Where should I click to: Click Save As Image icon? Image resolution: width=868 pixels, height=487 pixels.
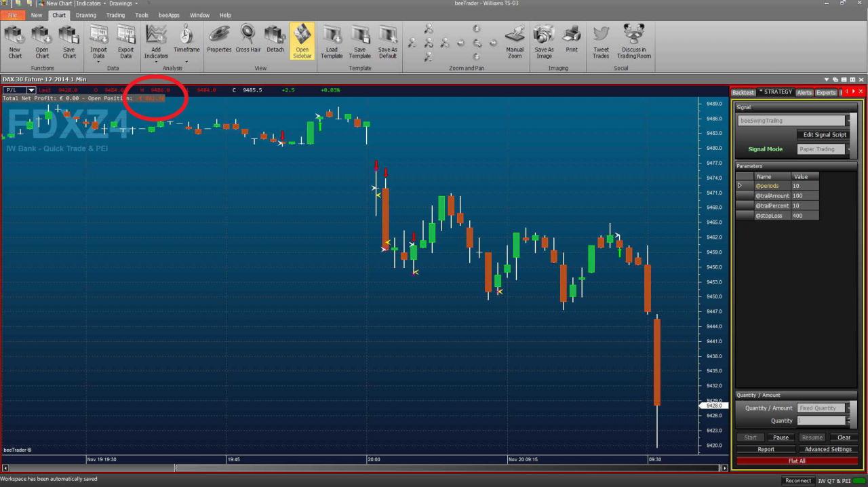tap(544, 42)
